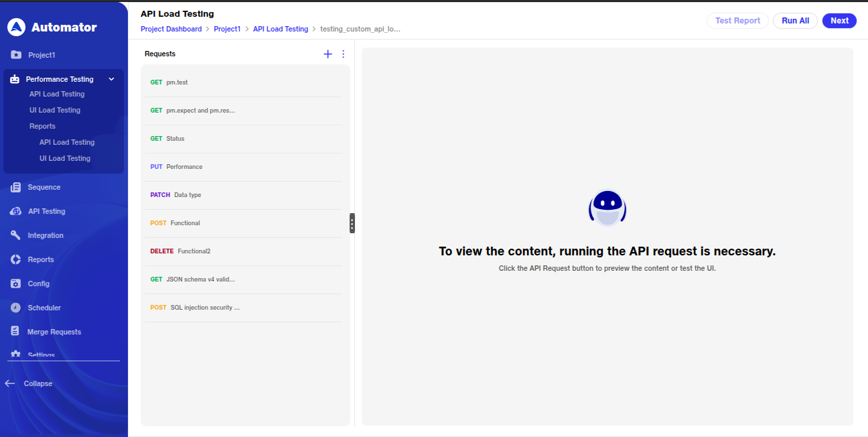The image size is (868, 437).
Task: Select the POST Functional request
Action: coord(244,223)
